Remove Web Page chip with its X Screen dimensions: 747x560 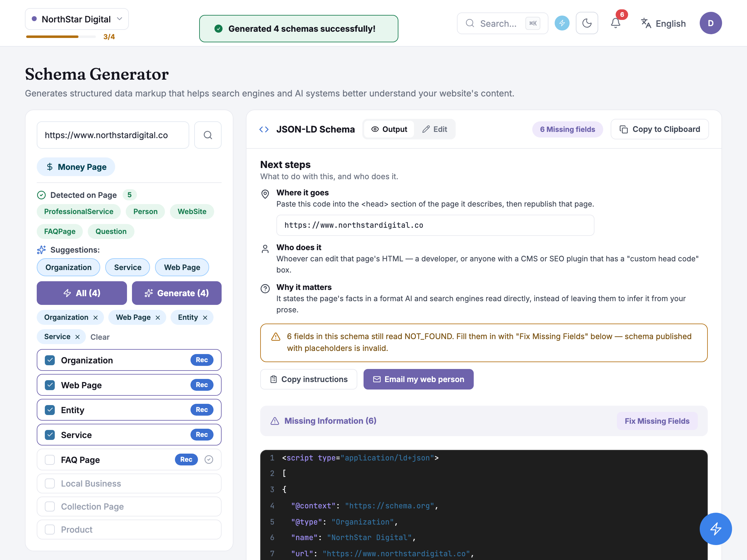pos(158,318)
